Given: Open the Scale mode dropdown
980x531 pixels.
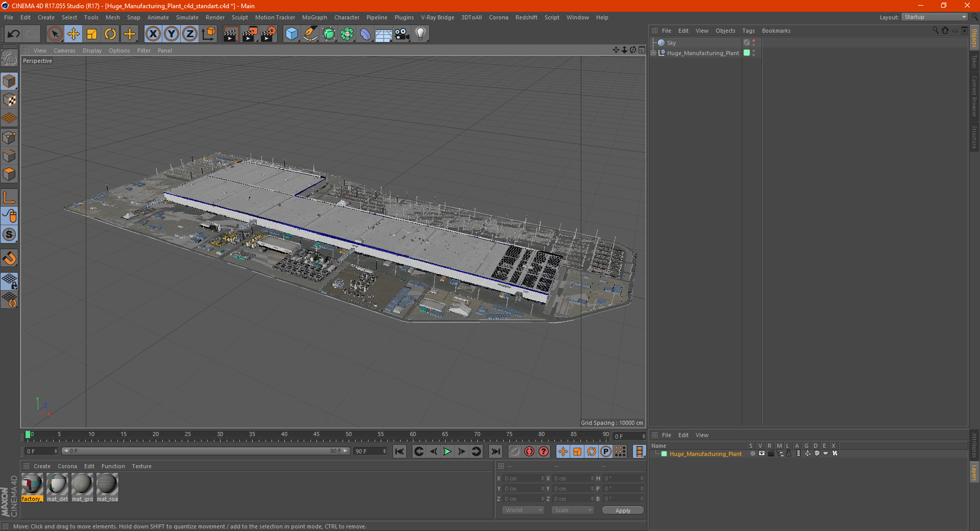Looking at the screenshot, I should (573, 510).
